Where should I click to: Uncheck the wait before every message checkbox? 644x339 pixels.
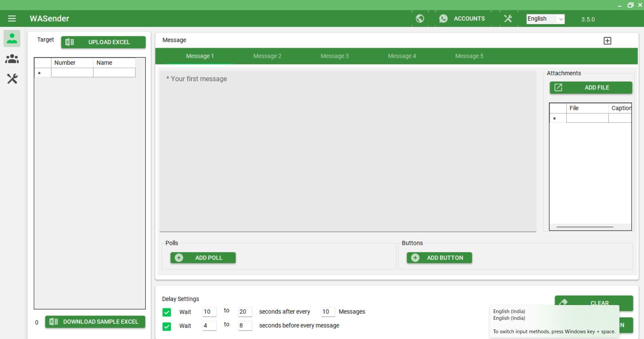[x=167, y=326]
